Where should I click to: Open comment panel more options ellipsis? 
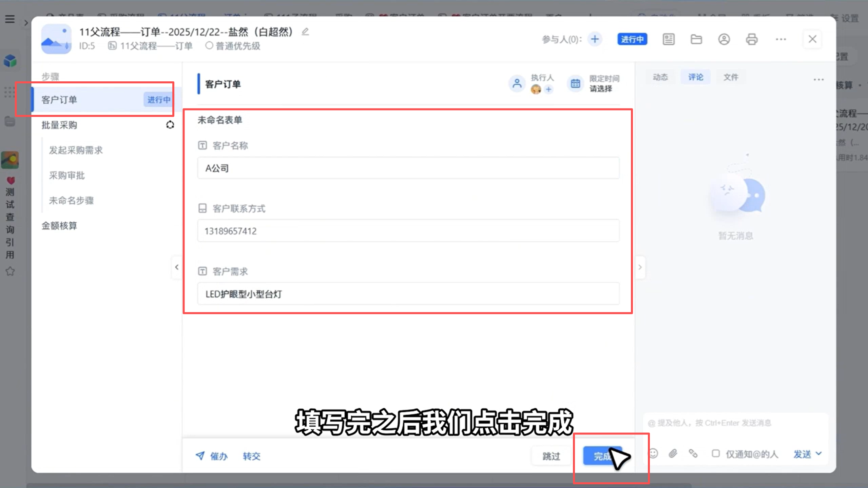pyautogui.click(x=818, y=80)
